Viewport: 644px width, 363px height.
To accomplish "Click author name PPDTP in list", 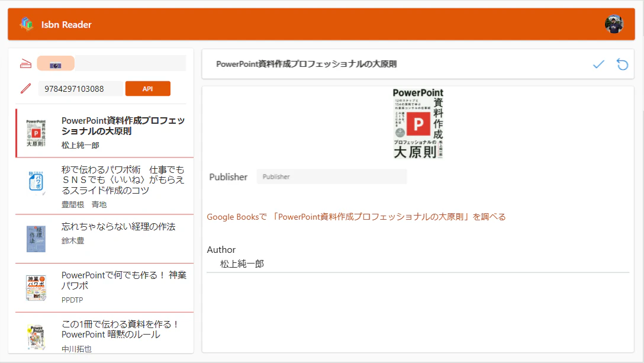I will point(72,300).
